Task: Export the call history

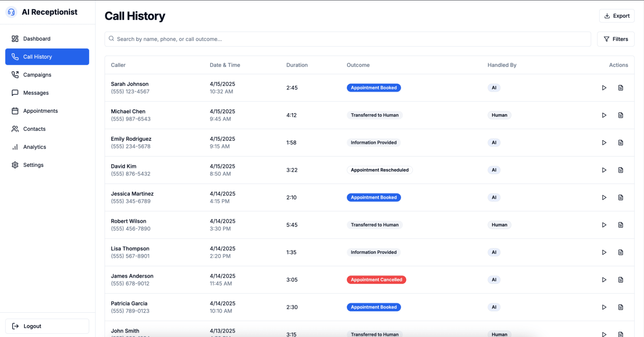Action: pos(617,16)
